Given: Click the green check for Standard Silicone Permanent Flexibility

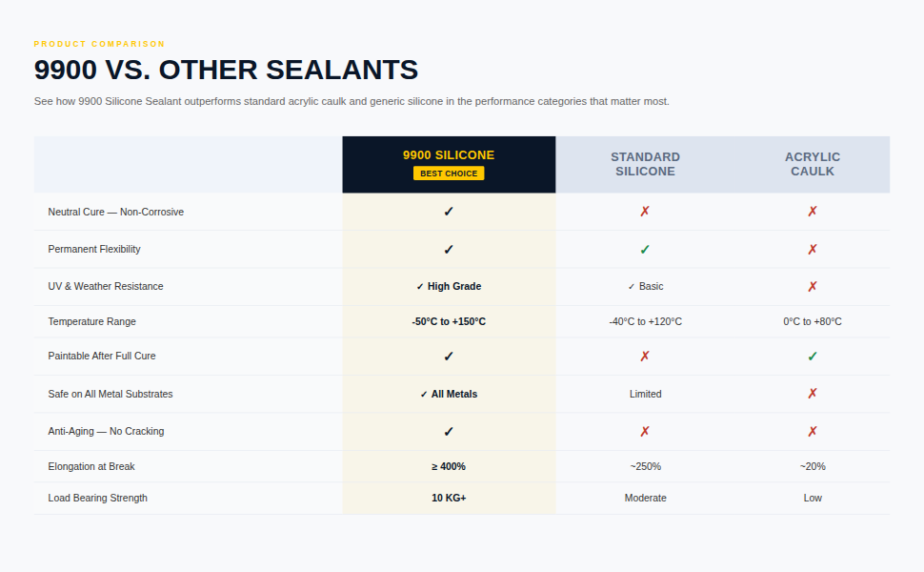Looking at the screenshot, I should click(645, 250).
